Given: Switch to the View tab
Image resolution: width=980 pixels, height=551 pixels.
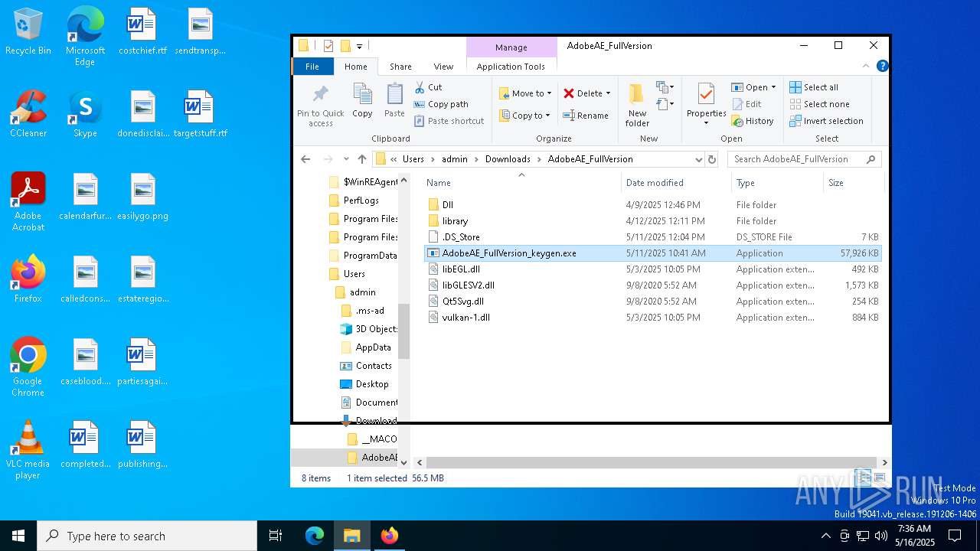Looking at the screenshot, I should point(443,67).
